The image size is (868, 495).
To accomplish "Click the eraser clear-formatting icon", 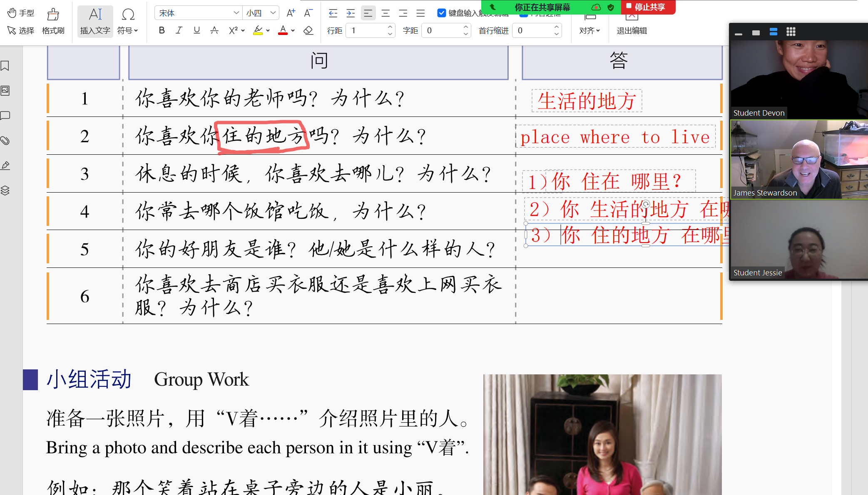I will pyautogui.click(x=308, y=30).
